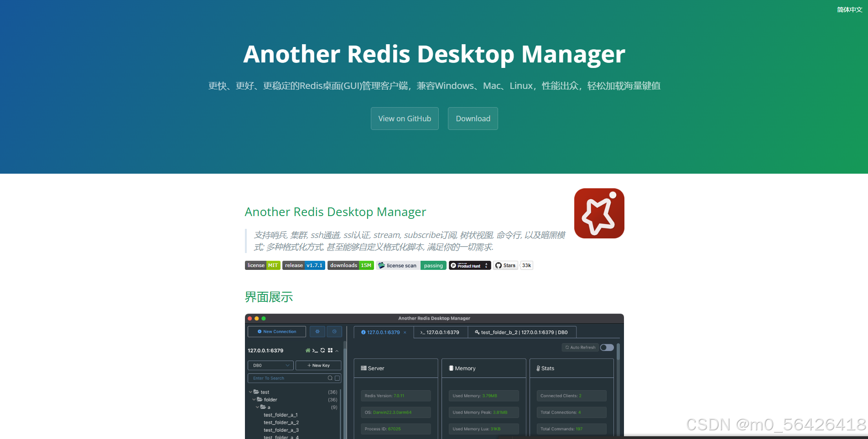Screen dimensions: 868x439
Task: Switch to the terminal 127.0.0.1:6379 tab
Action: (x=441, y=332)
